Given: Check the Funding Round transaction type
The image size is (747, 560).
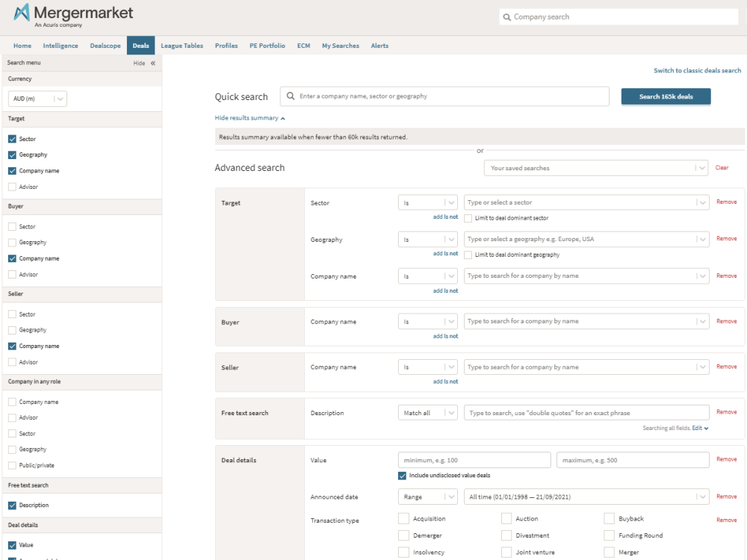Looking at the screenshot, I should coord(610,535).
